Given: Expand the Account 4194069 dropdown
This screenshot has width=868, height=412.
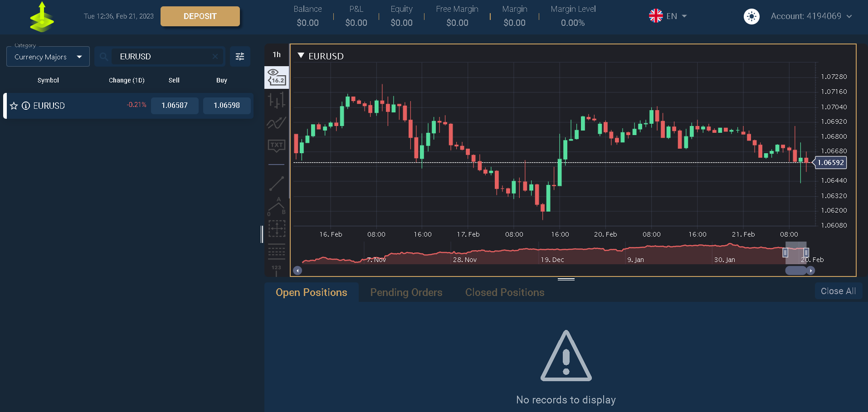Looking at the screenshot, I should [x=811, y=16].
